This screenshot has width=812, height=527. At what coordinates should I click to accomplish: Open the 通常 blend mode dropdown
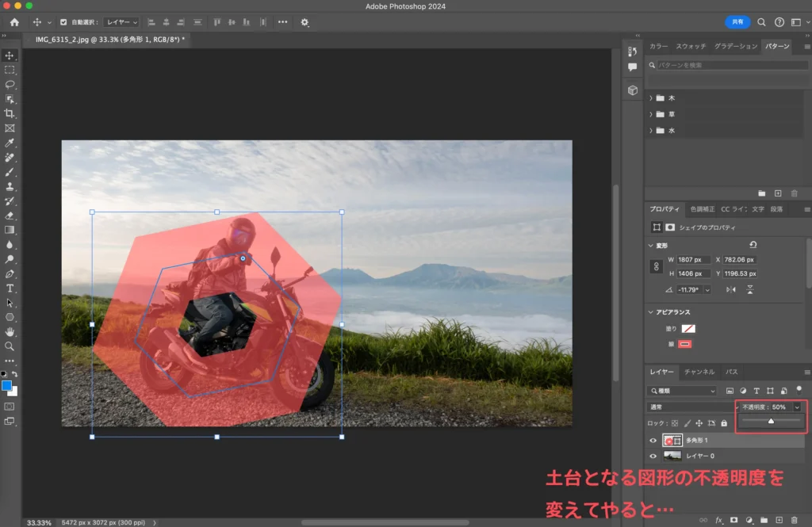(x=688, y=407)
